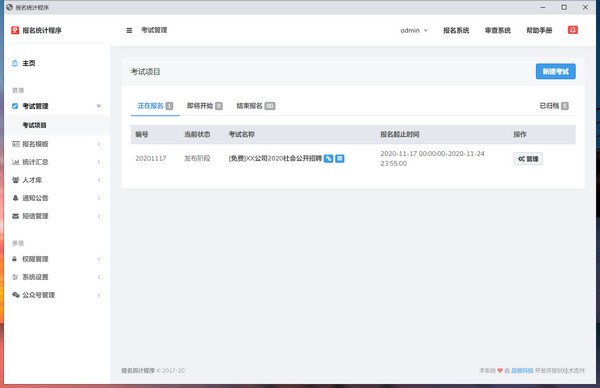Click the red notification bell icon
600x388 pixels.
[x=572, y=30]
